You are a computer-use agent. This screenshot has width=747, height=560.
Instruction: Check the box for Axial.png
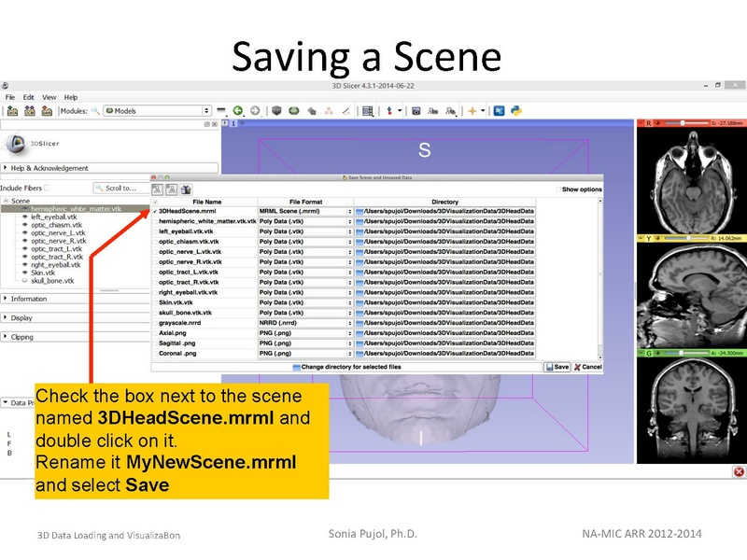click(155, 333)
